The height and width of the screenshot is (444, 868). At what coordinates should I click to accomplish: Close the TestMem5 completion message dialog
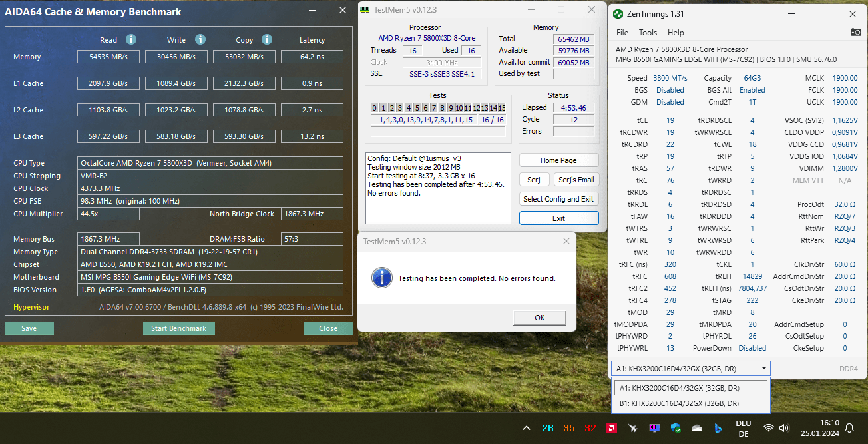566,241
